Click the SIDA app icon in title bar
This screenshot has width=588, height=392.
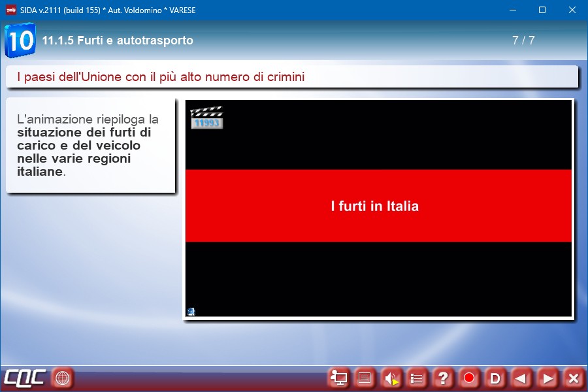point(10,10)
